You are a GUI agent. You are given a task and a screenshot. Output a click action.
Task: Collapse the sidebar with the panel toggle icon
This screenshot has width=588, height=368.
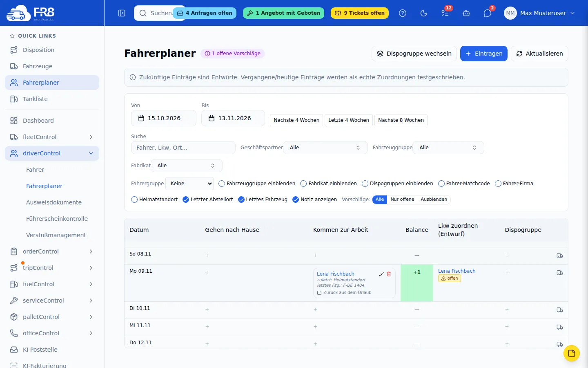(122, 13)
